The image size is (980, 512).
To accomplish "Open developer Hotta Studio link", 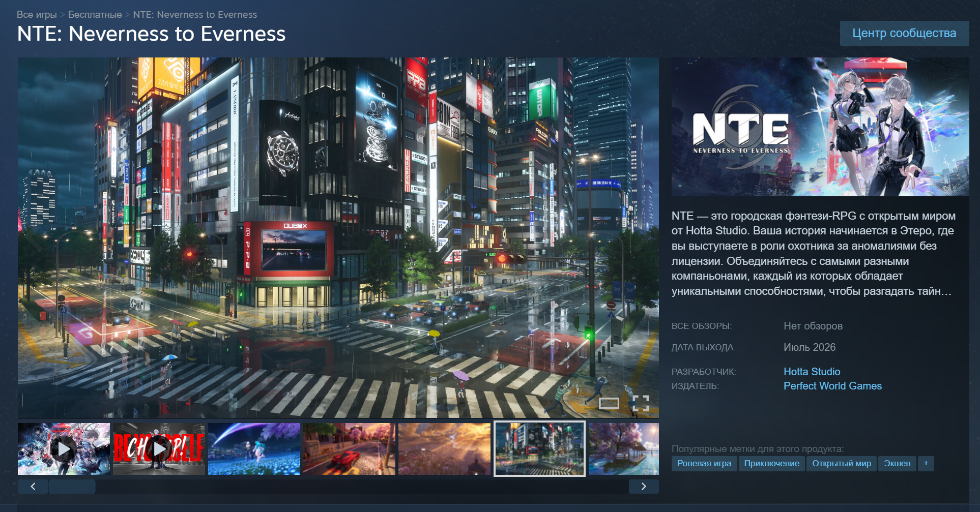I will coord(812,372).
